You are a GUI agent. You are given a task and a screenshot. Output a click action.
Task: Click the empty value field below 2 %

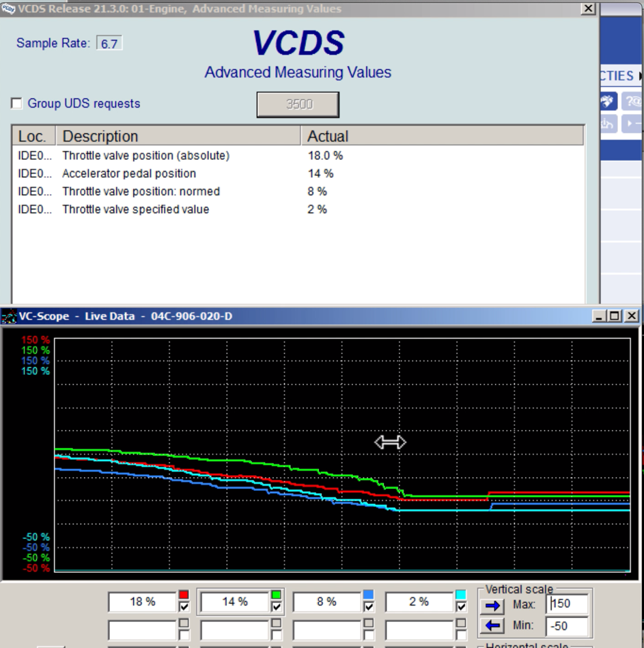coord(419,631)
